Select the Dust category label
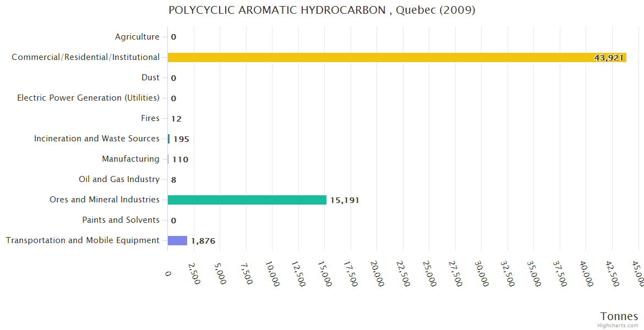Screen dimensions: 644x330 point(150,78)
